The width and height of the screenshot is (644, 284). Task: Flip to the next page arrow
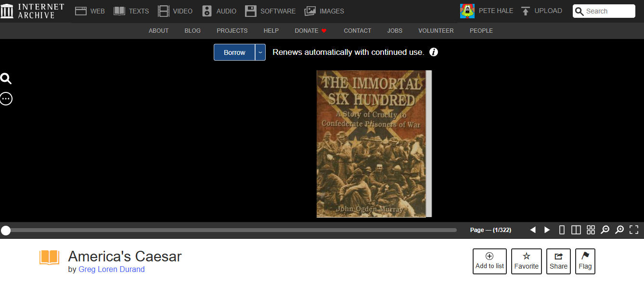point(547,230)
